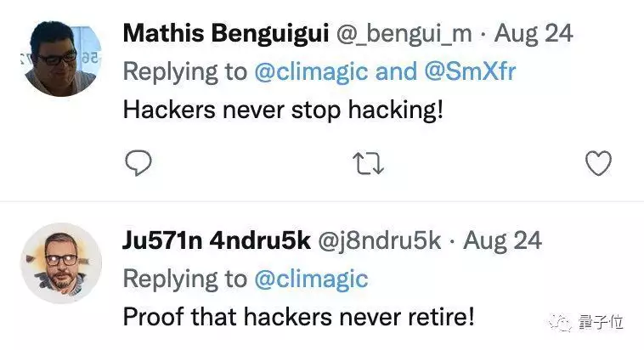Open the "Hackers never stop hacking!" tweet
Viewport: 644px width, 350px height.
pyautogui.click(x=284, y=110)
